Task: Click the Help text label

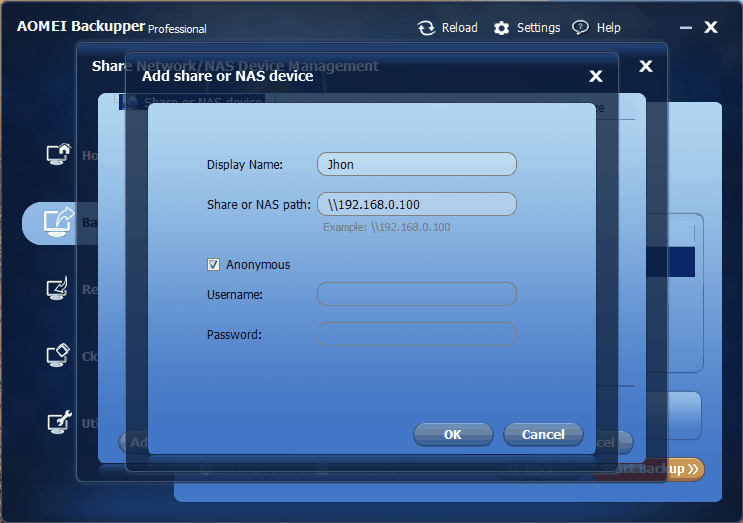Action: (608, 28)
